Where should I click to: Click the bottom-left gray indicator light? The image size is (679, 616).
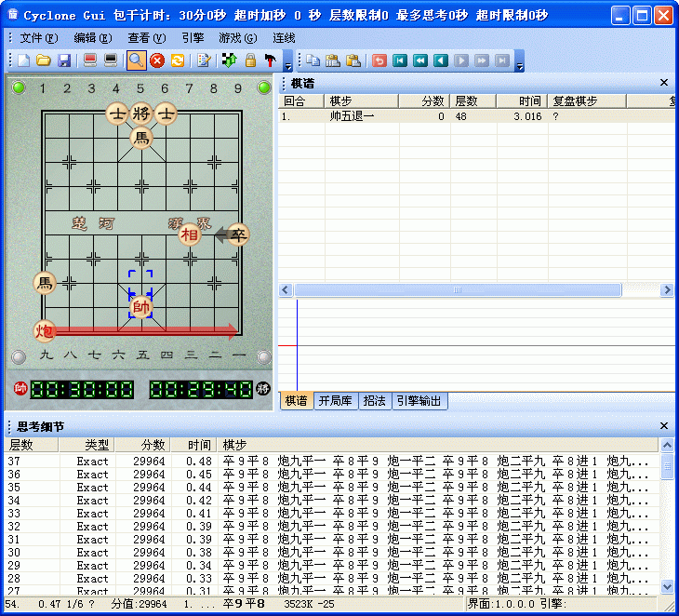pos(19,356)
